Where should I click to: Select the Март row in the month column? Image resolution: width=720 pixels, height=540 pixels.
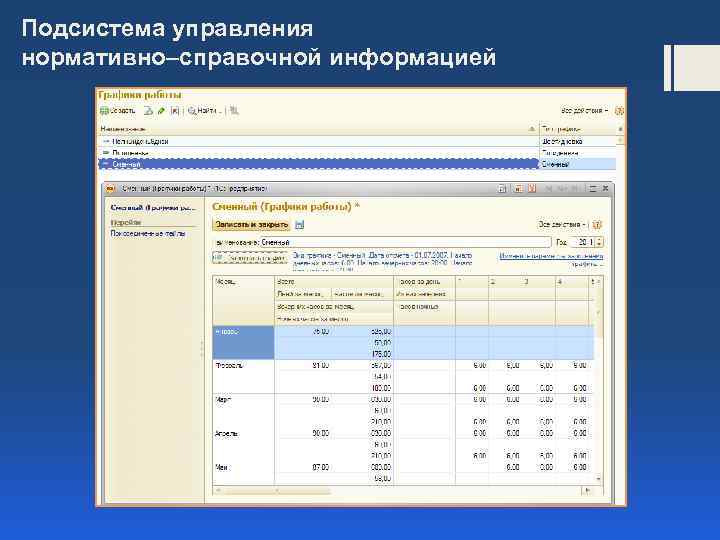coord(243,411)
